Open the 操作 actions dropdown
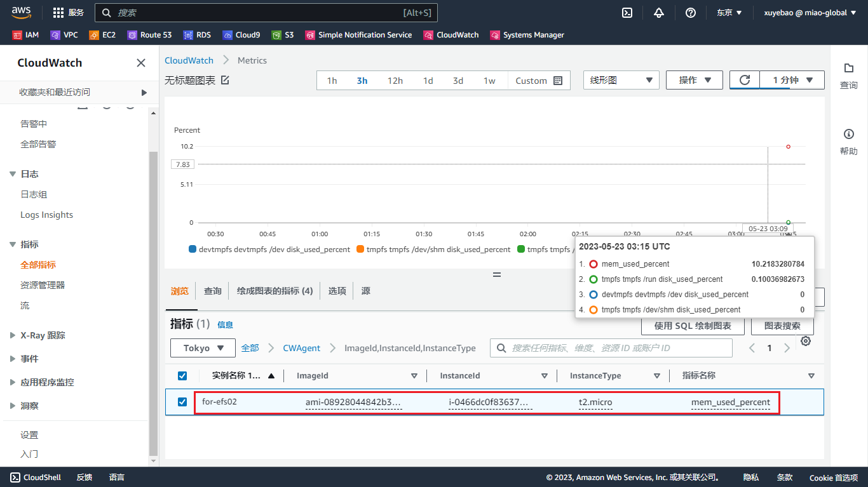The width and height of the screenshot is (868, 487). (x=695, y=80)
